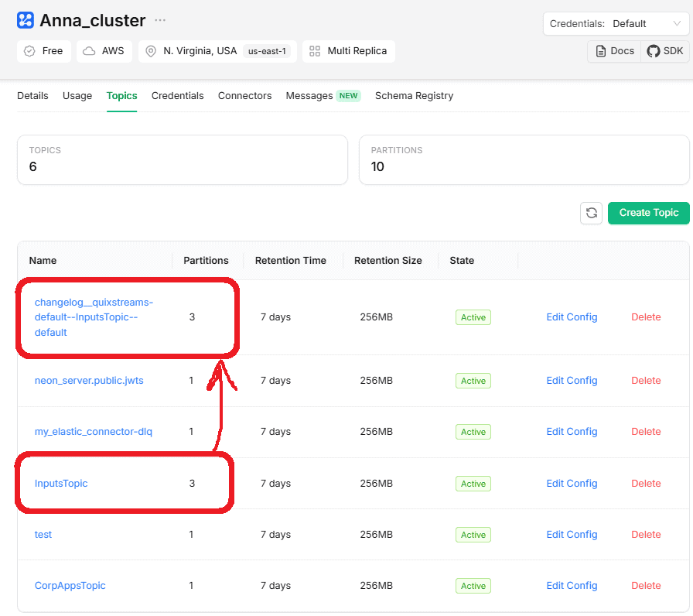Edit Config for neon_server.public.jwts
693x616 pixels.
click(572, 381)
